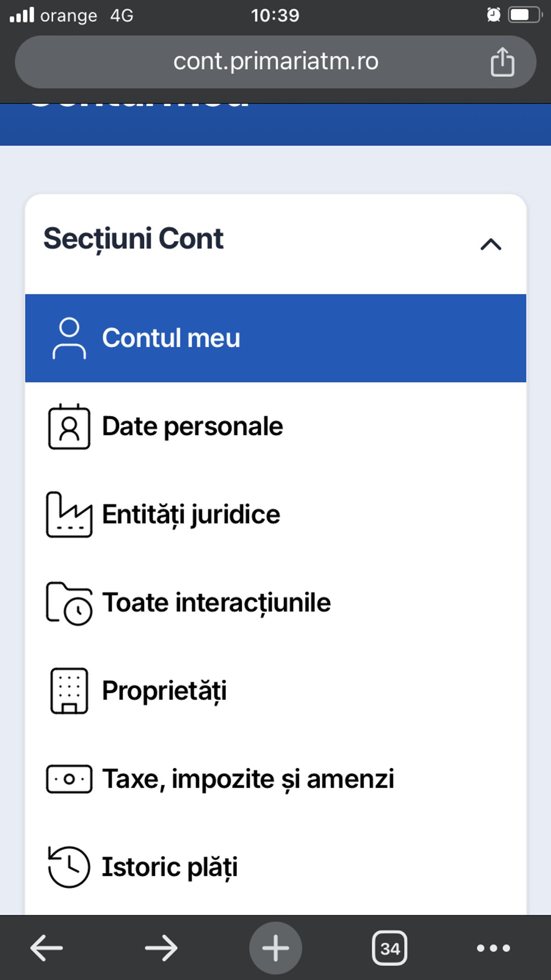Viewport: 551px width, 980px height.
Task: Click the banknote icon for taxes
Action: [69, 779]
